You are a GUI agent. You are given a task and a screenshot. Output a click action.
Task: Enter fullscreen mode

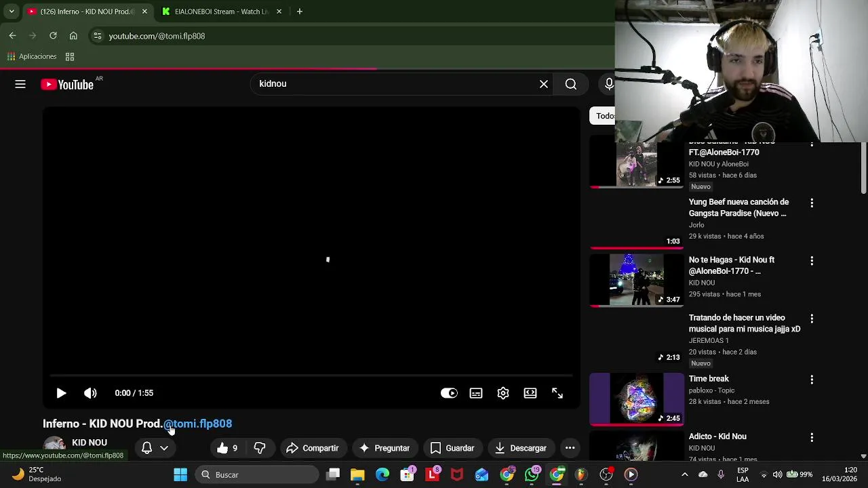coord(557,393)
